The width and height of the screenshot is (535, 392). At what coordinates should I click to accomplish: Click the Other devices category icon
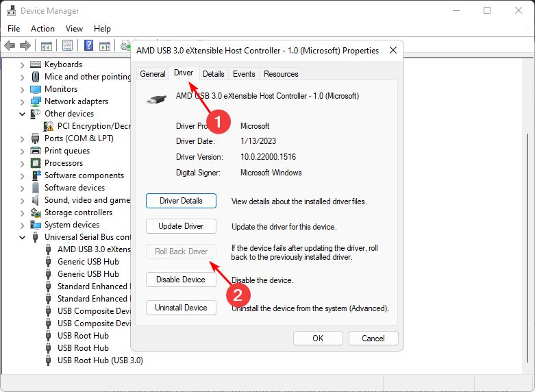coord(36,114)
